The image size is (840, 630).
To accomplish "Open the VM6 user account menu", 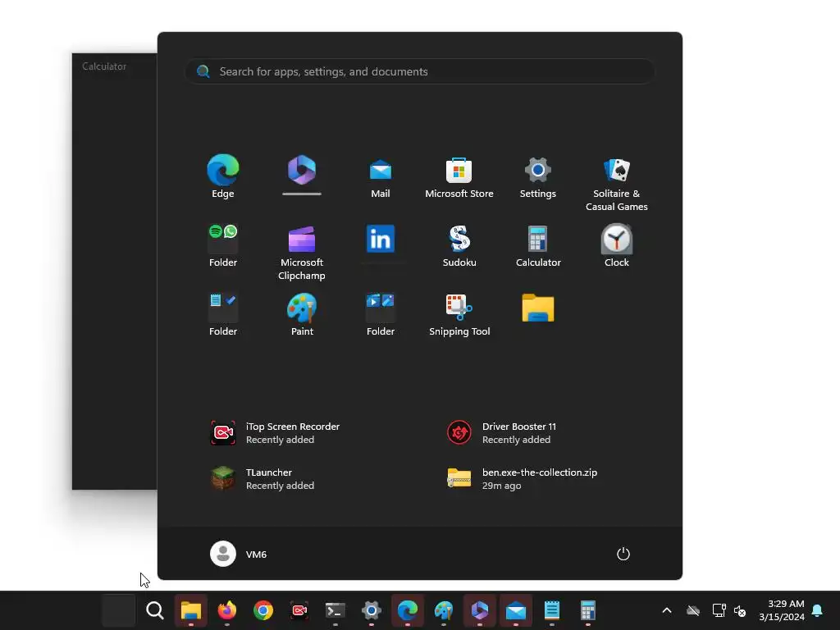I will pyautogui.click(x=239, y=554).
